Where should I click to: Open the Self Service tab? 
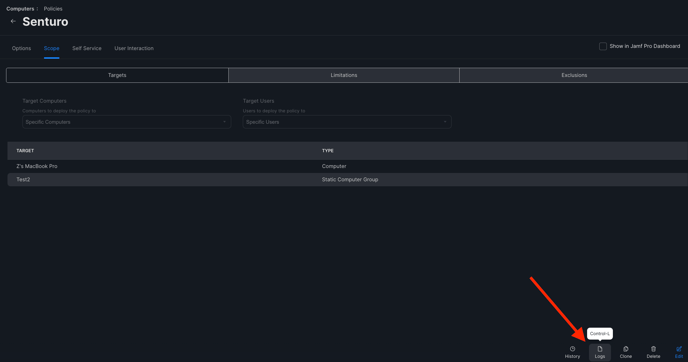click(87, 48)
